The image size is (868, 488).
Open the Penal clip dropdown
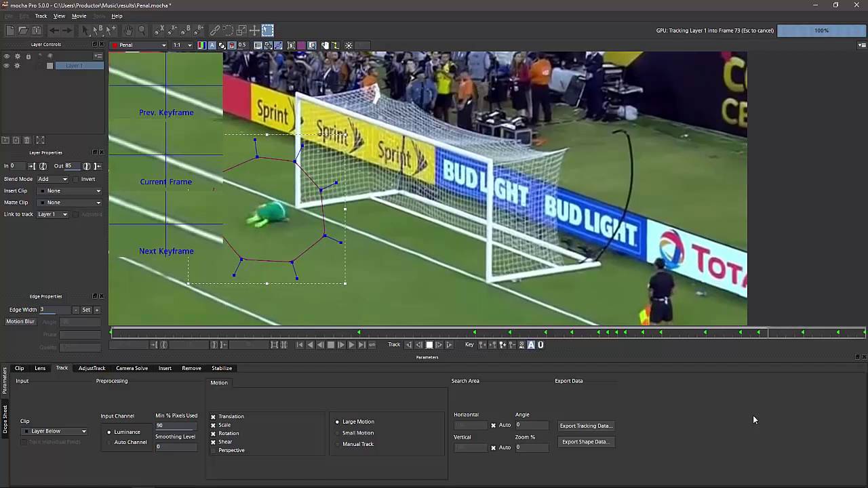[140, 45]
